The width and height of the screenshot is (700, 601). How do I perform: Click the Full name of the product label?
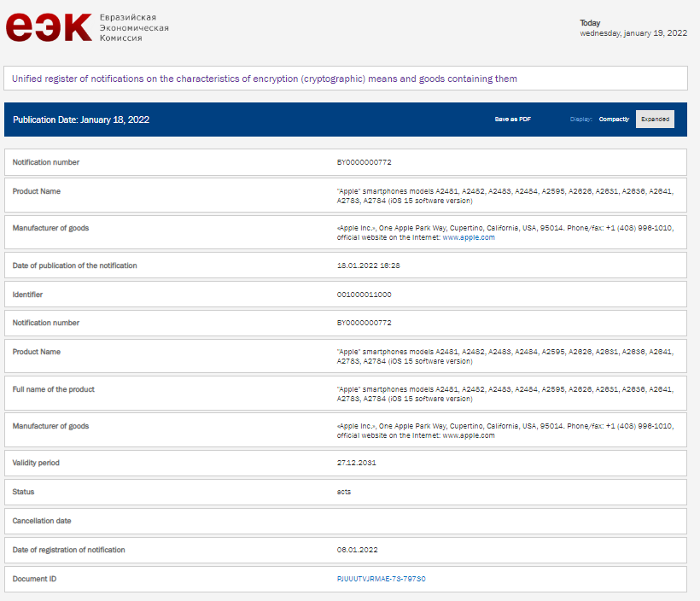click(x=53, y=389)
